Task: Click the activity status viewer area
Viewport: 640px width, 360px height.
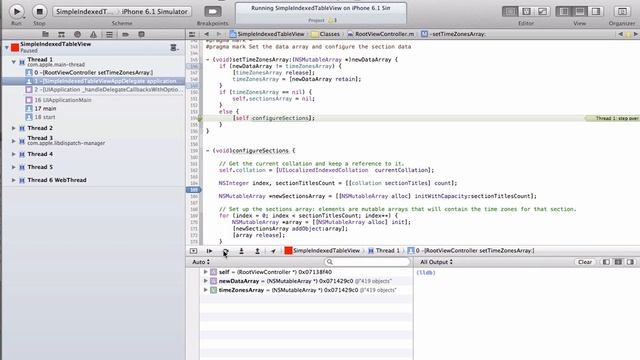Action: click(x=321, y=13)
